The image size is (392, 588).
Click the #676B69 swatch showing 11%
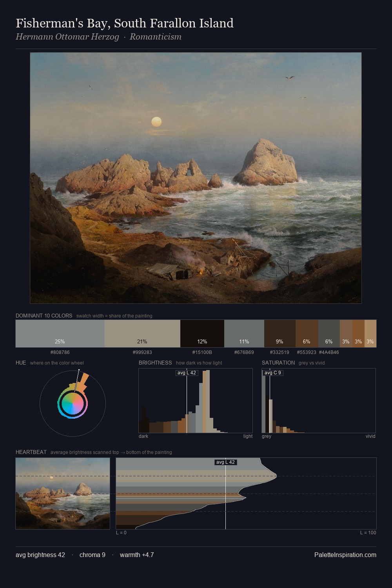244,334
